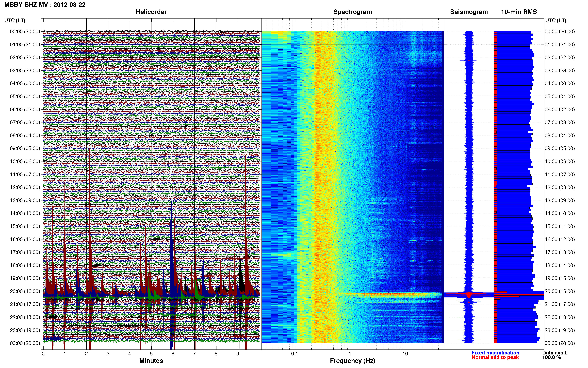Image resolution: width=588 pixels, height=368 pixels.
Task: Click left time label '01:00 (21:00)'
Action: [x=25, y=45]
